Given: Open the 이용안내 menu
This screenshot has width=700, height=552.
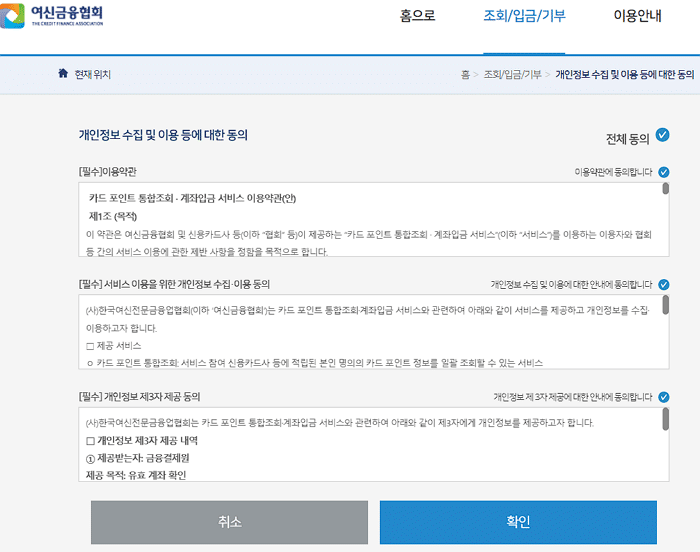Looking at the screenshot, I should (637, 17).
